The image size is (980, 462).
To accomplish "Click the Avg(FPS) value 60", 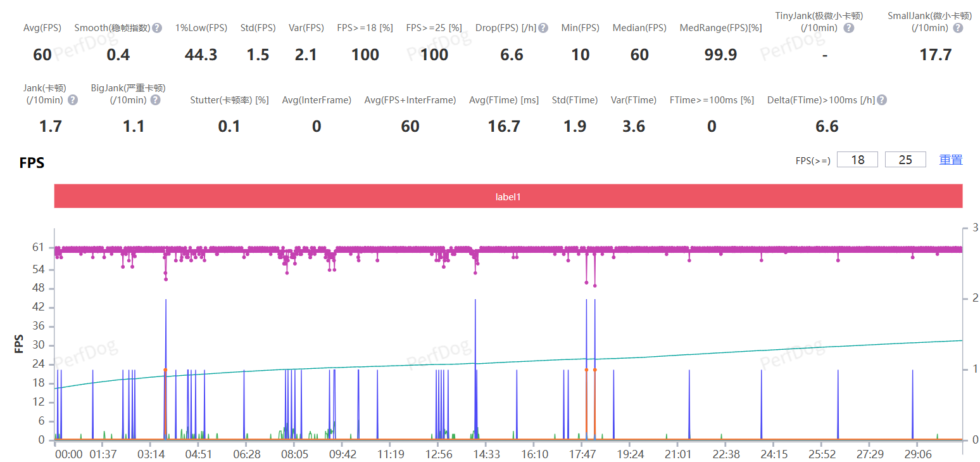I will tap(42, 55).
